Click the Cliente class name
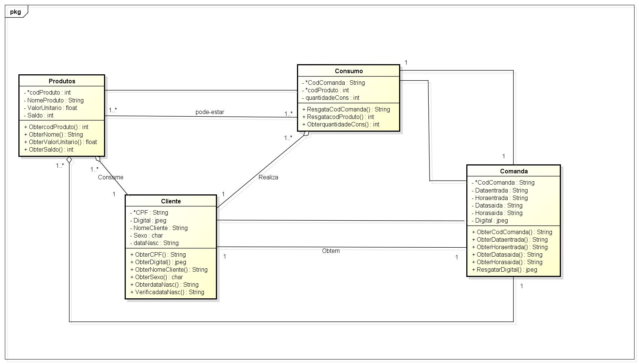Viewport: 639px width, 364px height. 171,201
